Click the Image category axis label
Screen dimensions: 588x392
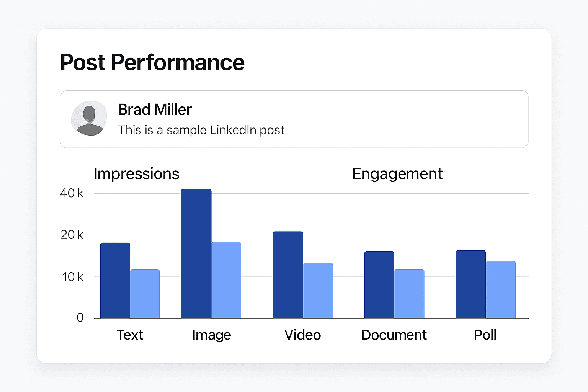[212, 335]
